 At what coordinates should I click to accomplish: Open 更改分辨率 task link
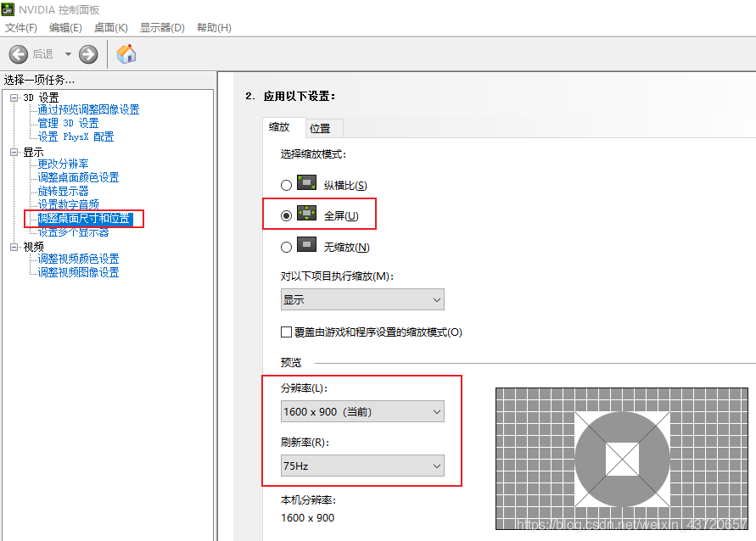tap(63, 164)
